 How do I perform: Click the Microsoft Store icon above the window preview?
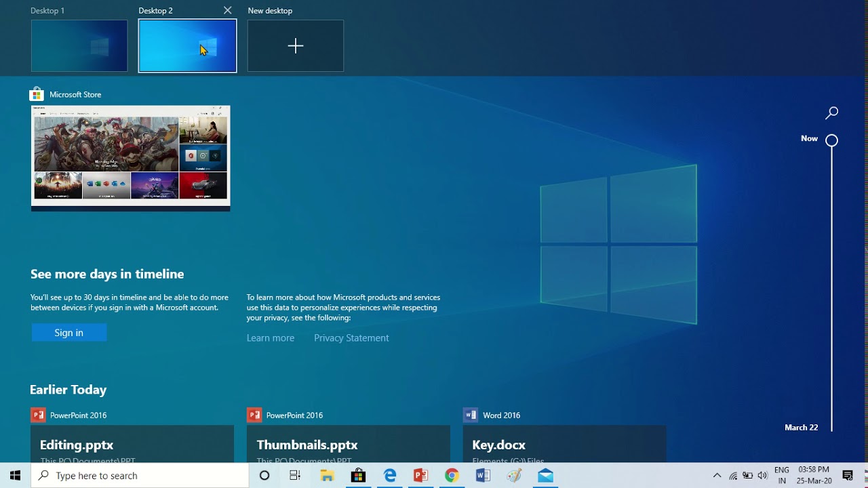tap(37, 94)
